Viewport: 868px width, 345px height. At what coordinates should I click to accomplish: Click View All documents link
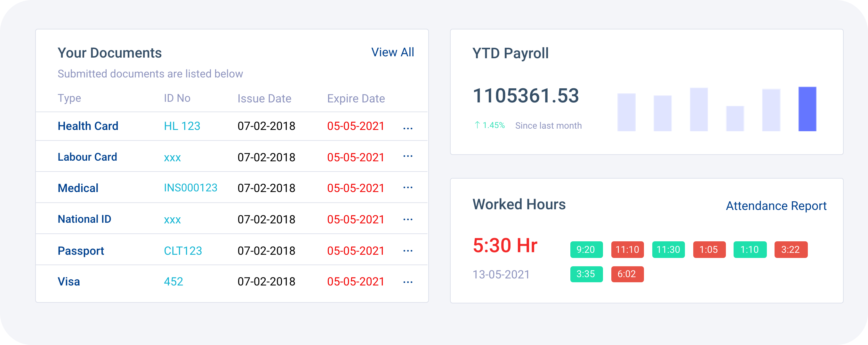[393, 52]
